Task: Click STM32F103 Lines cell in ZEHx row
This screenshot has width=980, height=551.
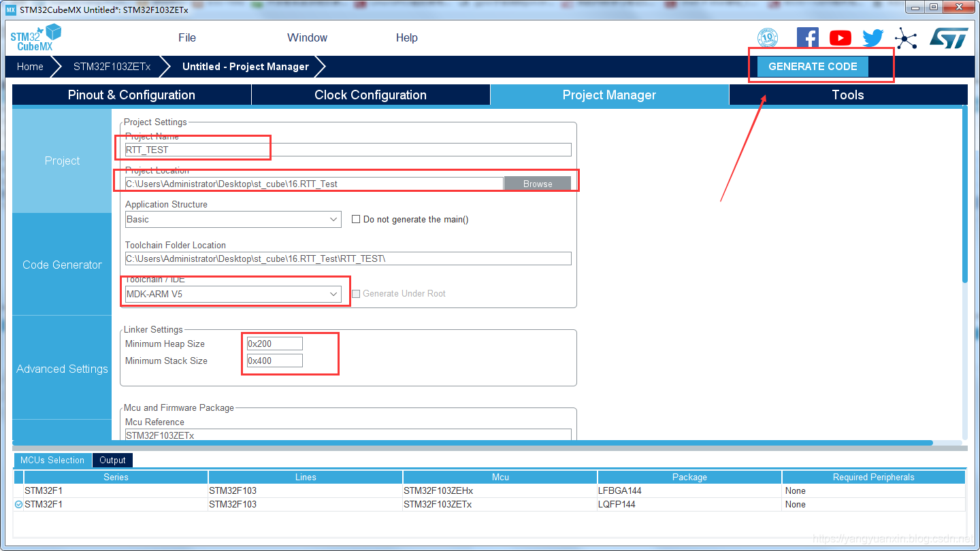Action: coord(306,490)
